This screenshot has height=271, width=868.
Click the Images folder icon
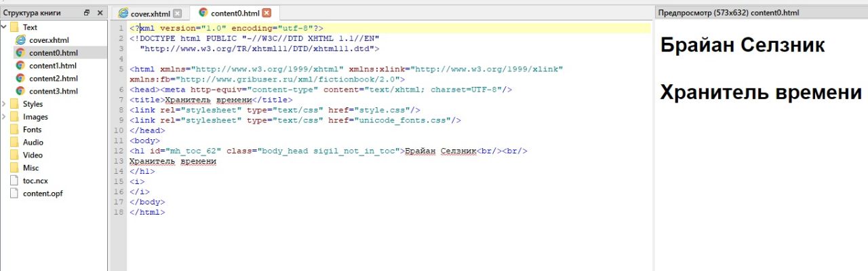[14, 117]
